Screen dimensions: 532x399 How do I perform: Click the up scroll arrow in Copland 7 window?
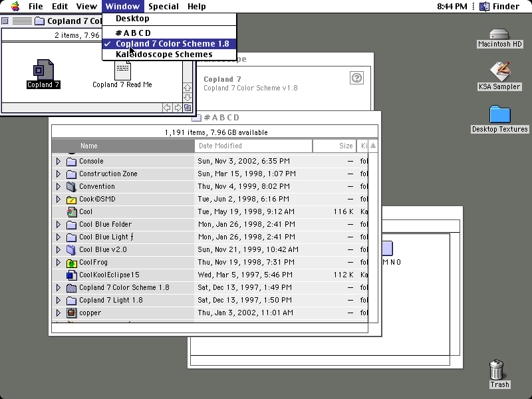pyautogui.click(x=188, y=88)
